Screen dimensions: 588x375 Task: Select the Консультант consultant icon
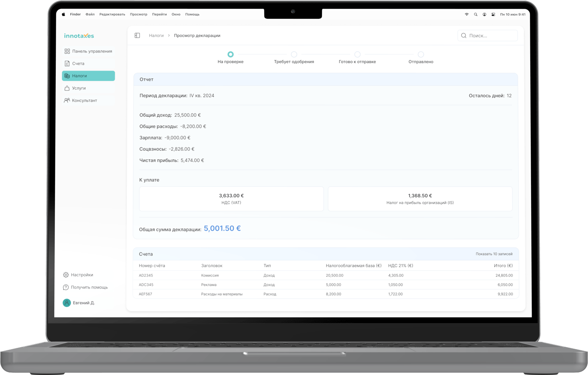[67, 100]
